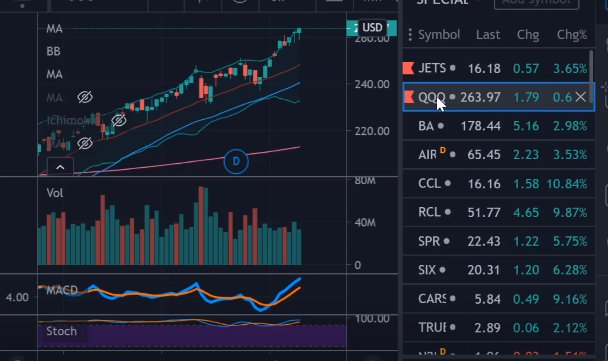
Task: Click the 4.00 MACD scale value
Action: 17,297
